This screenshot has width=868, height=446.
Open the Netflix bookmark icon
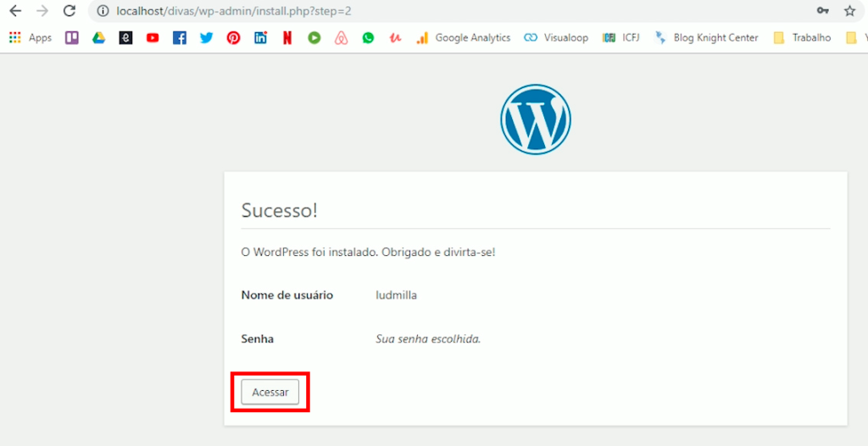point(287,37)
